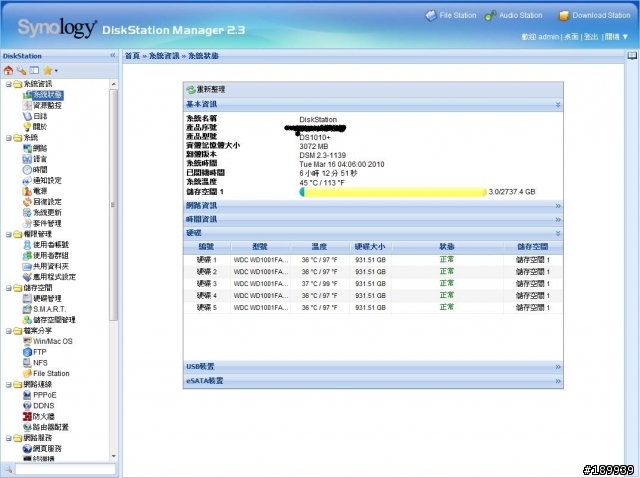This screenshot has height=478, width=640.
Task: Open the help book icon at top right
Action: coord(632,56)
